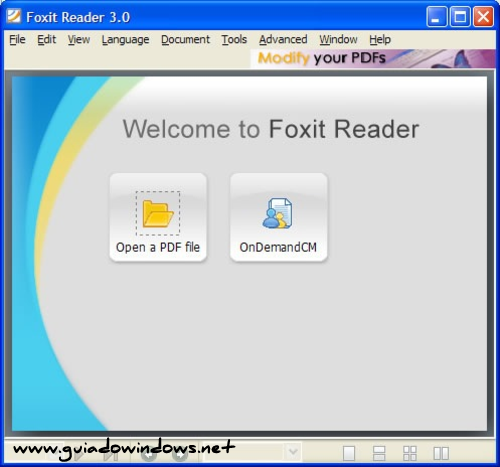Screen dimensions: 500x467
Task: Go to previous view round arrow
Action: tap(149, 454)
